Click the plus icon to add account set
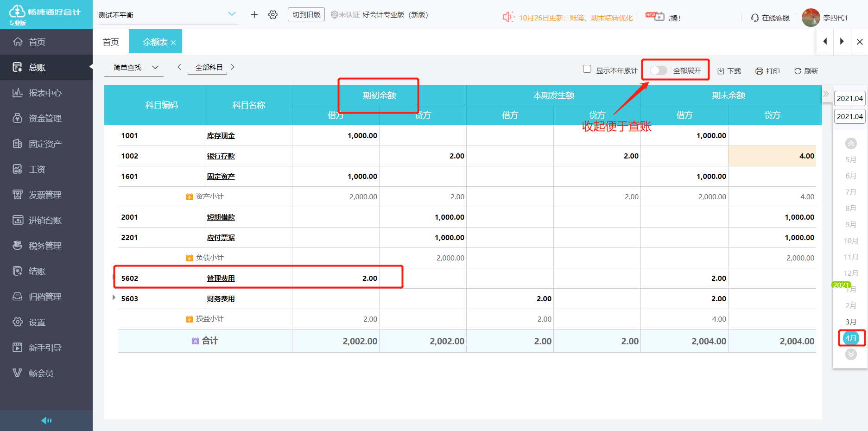The image size is (868, 431). point(254,15)
